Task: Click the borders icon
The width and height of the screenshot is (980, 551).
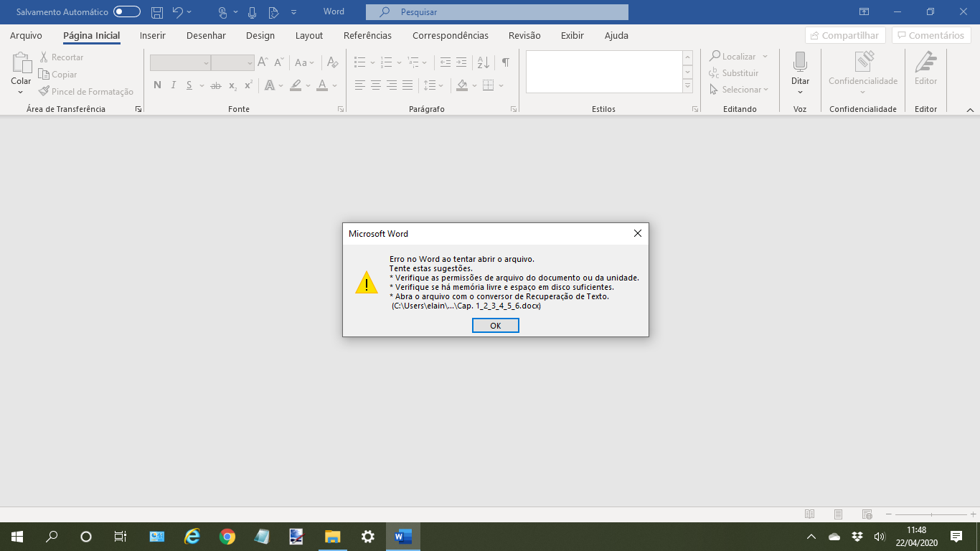Action: tap(488, 85)
